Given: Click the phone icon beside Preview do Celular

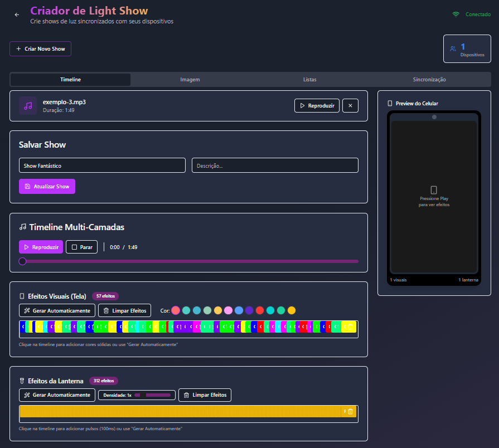Looking at the screenshot, I should tap(390, 103).
